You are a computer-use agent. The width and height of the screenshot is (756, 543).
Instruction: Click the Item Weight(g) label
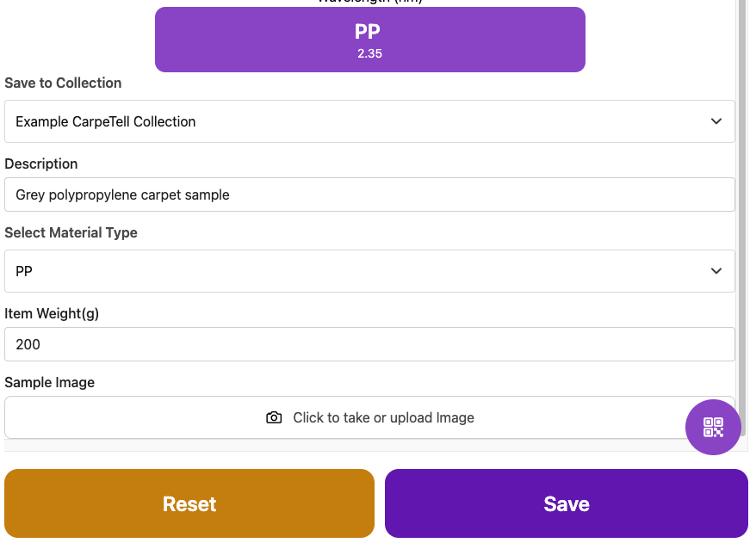pos(52,313)
